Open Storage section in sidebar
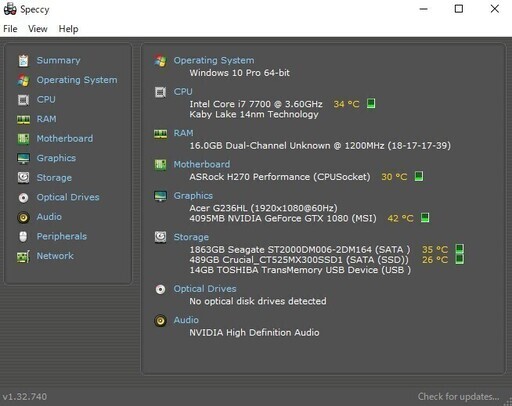 [54, 178]
